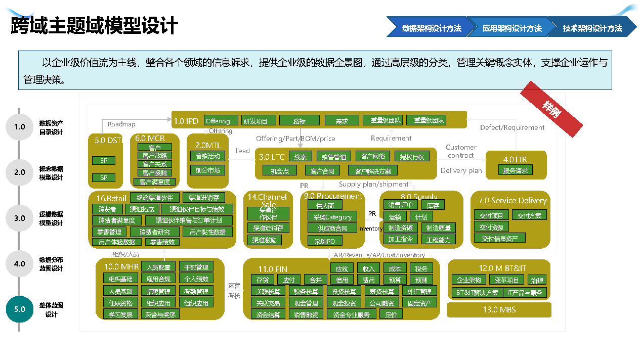Select 采购Category in Procurement
The image size is (641, 364).
click(x=332, y=217)
